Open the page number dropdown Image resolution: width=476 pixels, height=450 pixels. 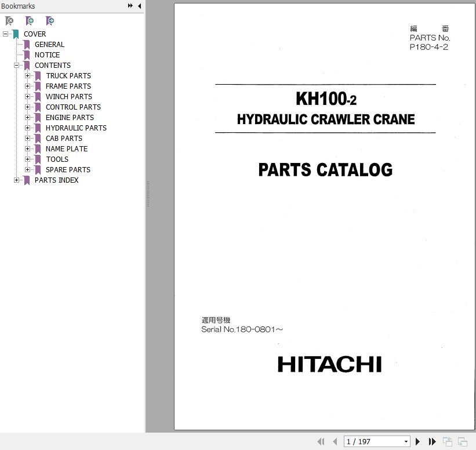coord(406,442)
